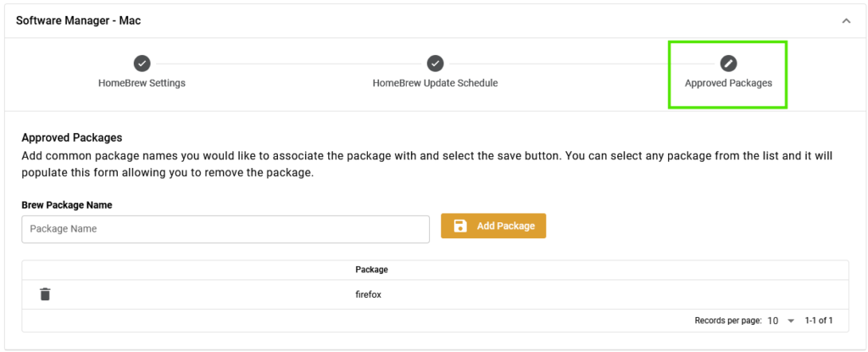The image size is (868, 352).
Task: Focus the Package Name input field
Action: (225, 229)
